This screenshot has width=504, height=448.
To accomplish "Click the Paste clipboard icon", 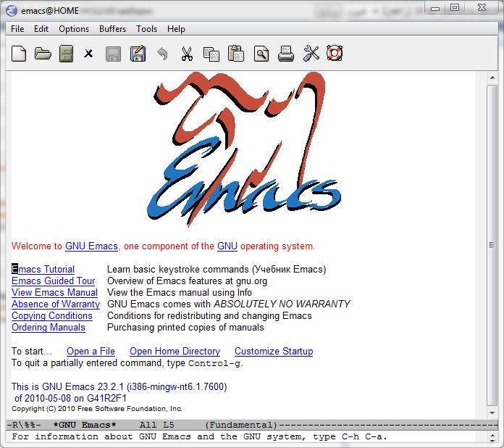I will point(236,53).
